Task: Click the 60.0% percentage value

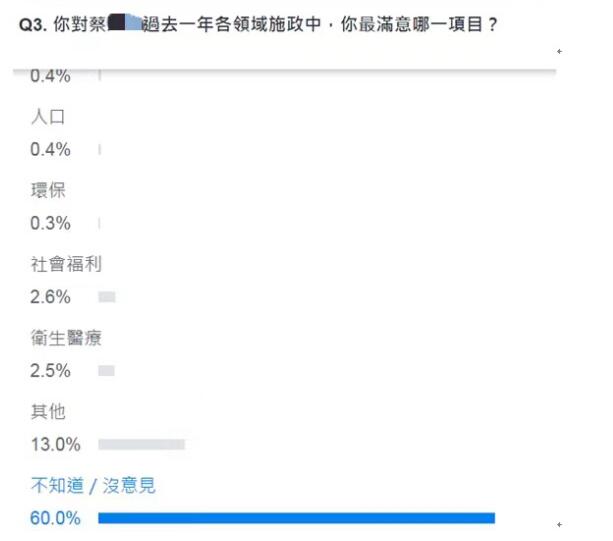Action: 56,518
